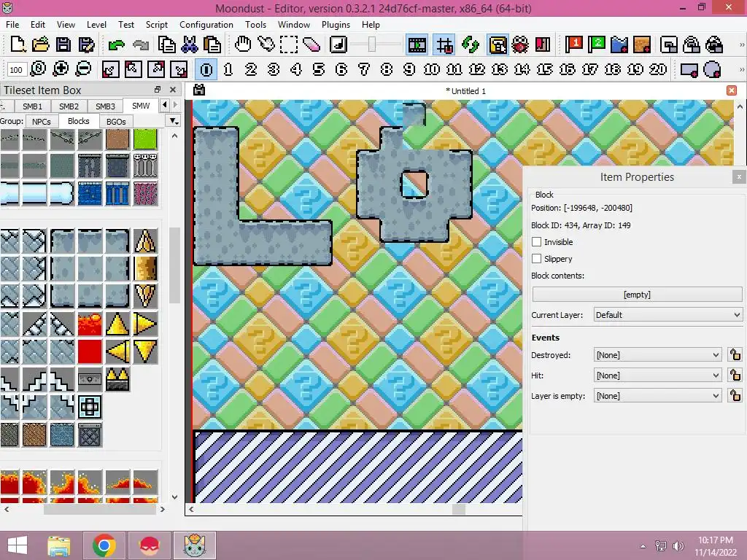The height and width of the screenshot is (560, 747).
Task: Zoom out with the minus magnifier icon
Action: click(83, 69)
